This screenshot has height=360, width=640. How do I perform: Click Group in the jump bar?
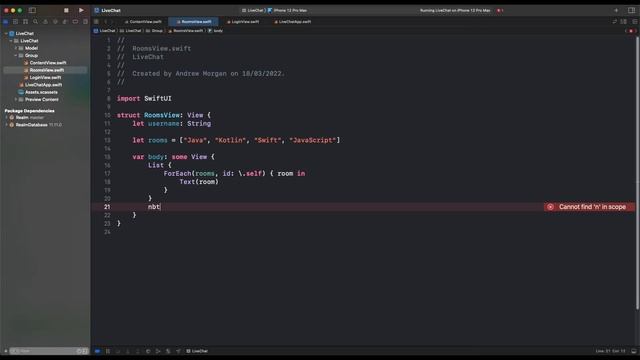coord(154,31)
